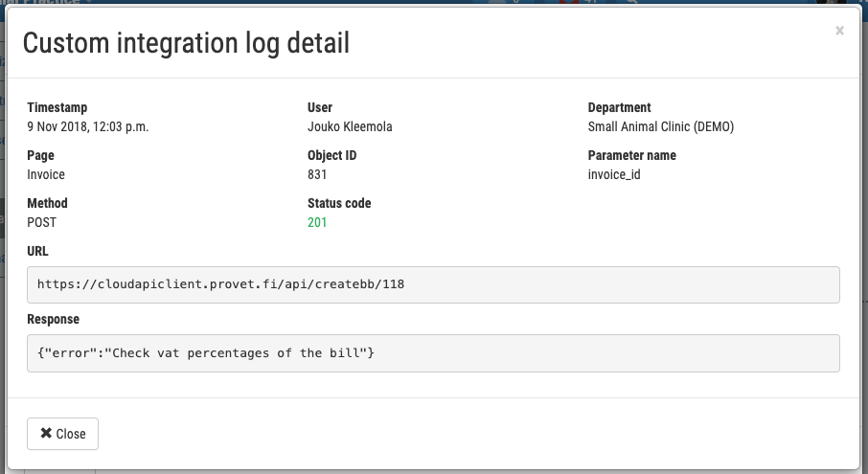The width and height of the screenshot is (868, 474).
Task: Click the 'Department' label
Action: (x=620, y=107)
